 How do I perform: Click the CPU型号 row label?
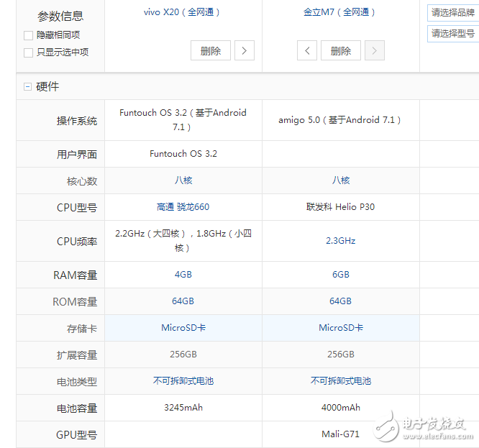[77, 208]
